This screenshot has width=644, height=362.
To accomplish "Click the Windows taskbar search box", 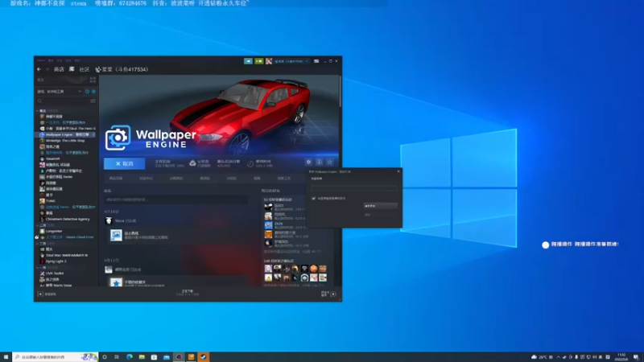I will click(56, 357).
